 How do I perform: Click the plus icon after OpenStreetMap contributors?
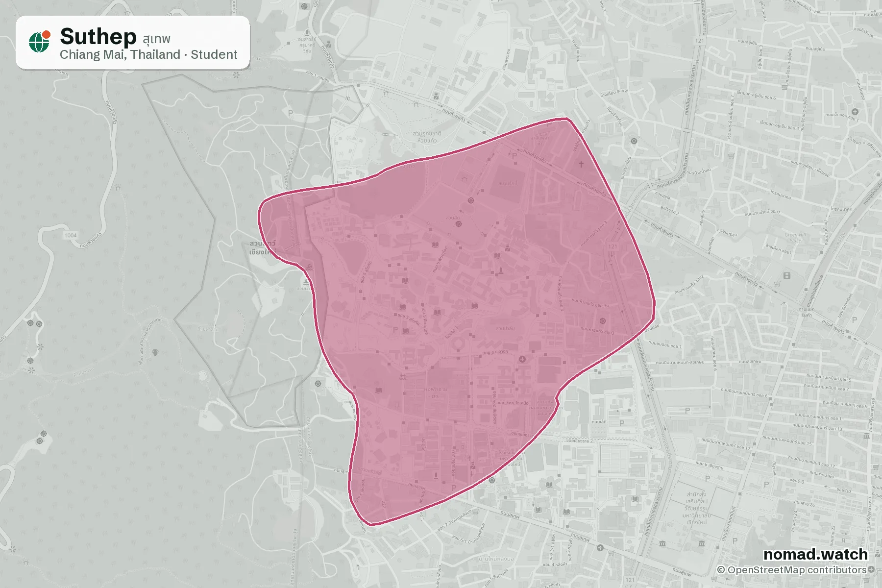(x=871, y=569)
